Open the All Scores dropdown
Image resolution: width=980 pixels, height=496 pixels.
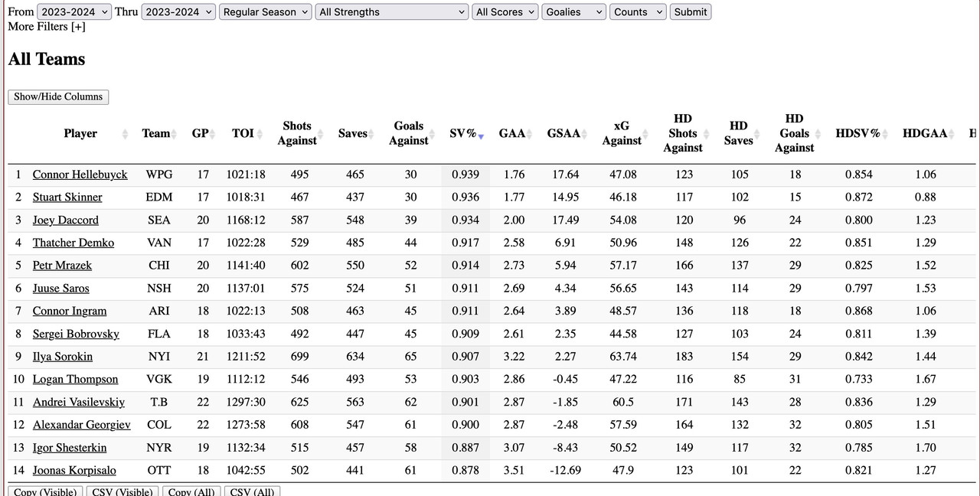(505, 11)
